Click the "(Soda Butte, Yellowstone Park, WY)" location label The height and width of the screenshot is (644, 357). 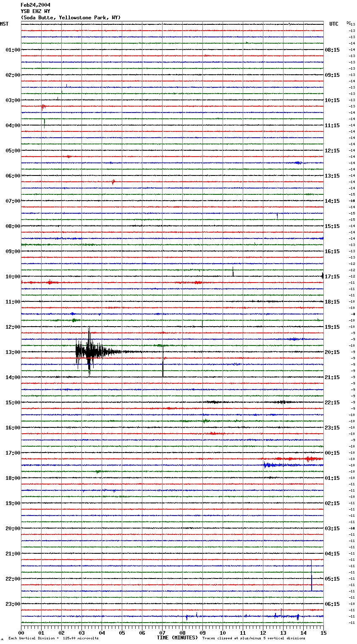click(71, 18)
